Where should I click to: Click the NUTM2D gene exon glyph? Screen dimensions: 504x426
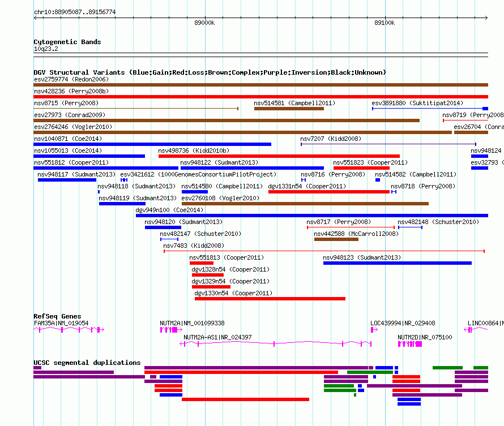point(410,344)
